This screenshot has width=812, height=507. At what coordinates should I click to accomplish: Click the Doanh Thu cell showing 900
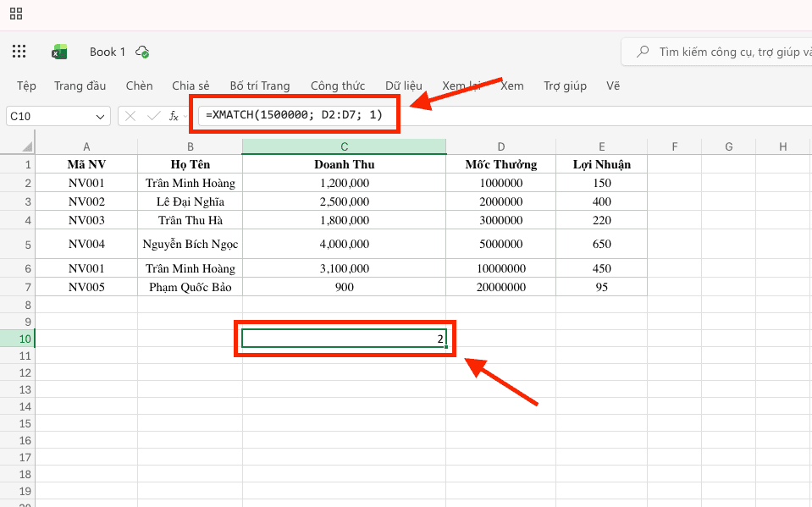344,287
